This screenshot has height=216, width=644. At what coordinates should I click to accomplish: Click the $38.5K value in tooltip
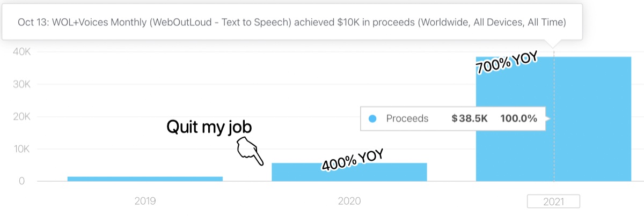[x=470, y=119]
